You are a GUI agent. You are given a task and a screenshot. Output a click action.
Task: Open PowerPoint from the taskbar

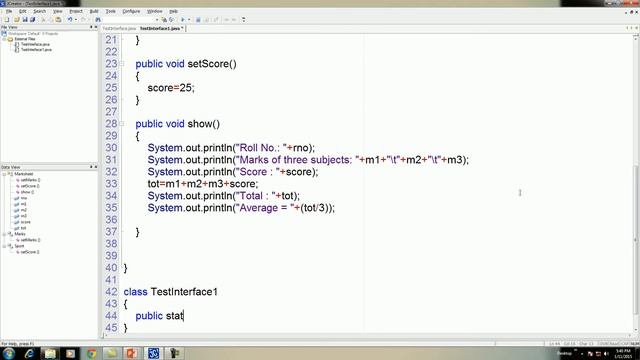(132, 353)
